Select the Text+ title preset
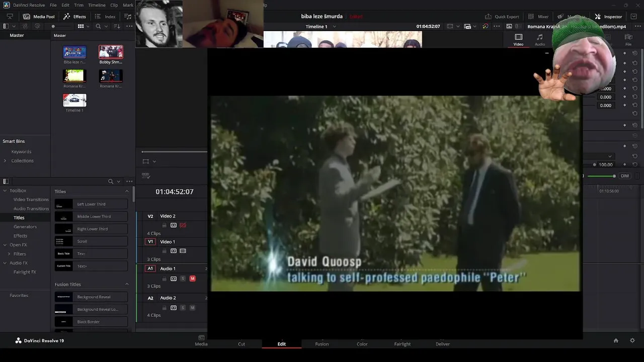Image resolution: width=644 pixels, height=362 pixels. pos(91,266)
